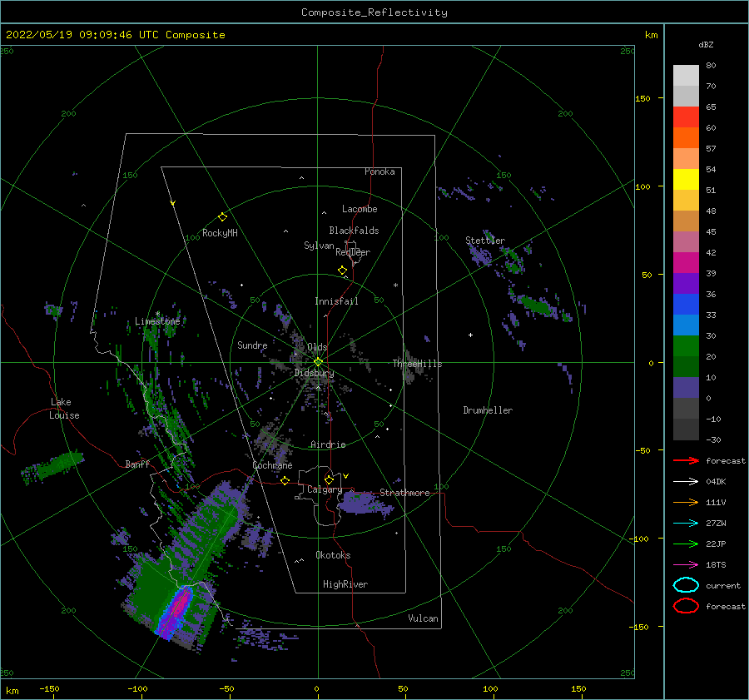Click the Innisfail label
Viewport: 749px width, 700px height.
(x=336, y=301)
